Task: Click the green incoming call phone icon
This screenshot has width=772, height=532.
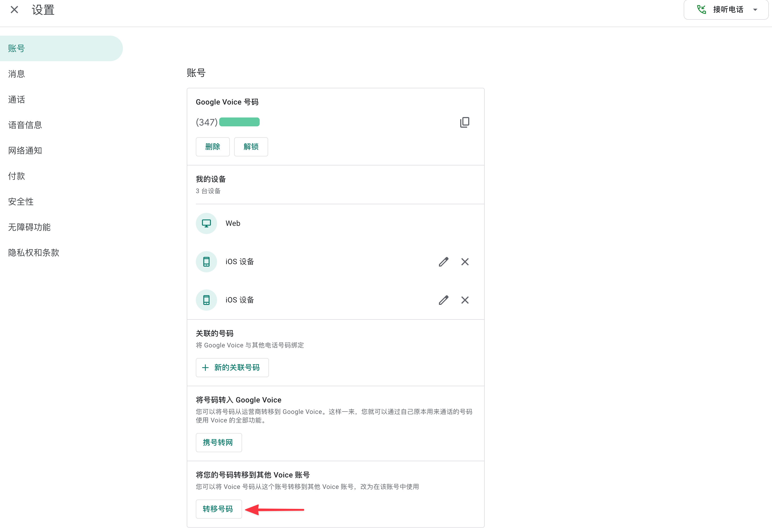Action: 701,9
